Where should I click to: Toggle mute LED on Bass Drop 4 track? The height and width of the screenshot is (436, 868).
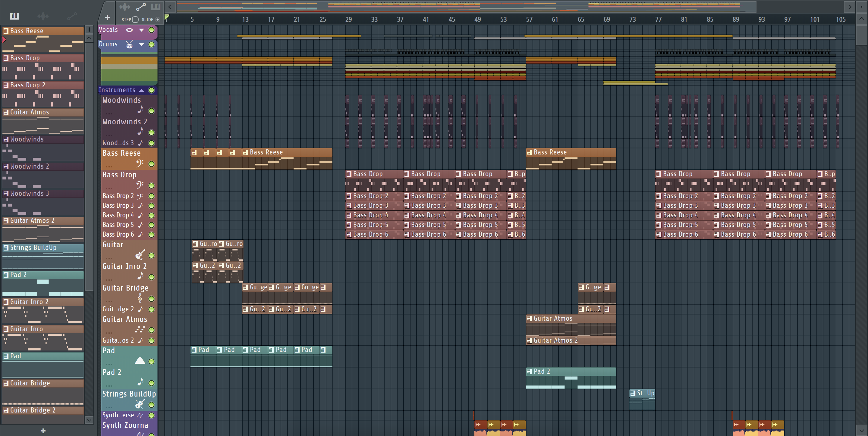[x=152, y=216]
